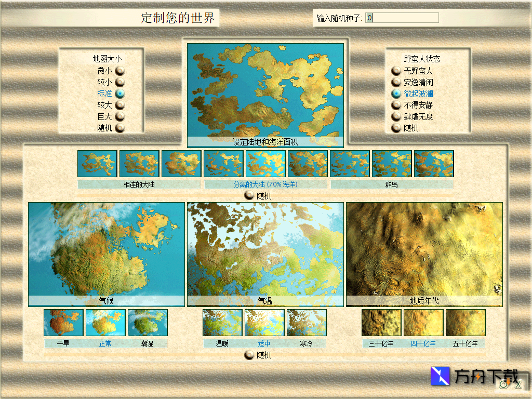532x399 pixels.
Task: Set map size to 巨大
Action: (x=120, y=116)
